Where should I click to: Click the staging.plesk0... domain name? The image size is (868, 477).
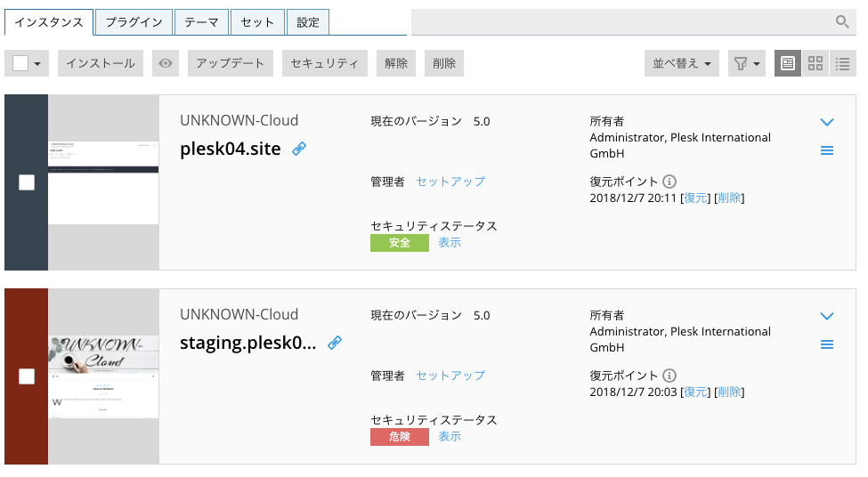click(248, 344)
